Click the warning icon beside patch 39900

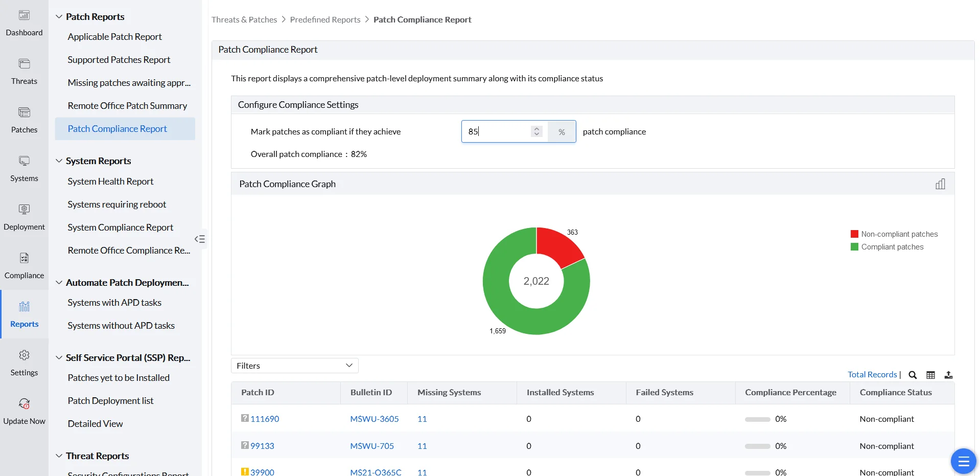coord(245,472)
